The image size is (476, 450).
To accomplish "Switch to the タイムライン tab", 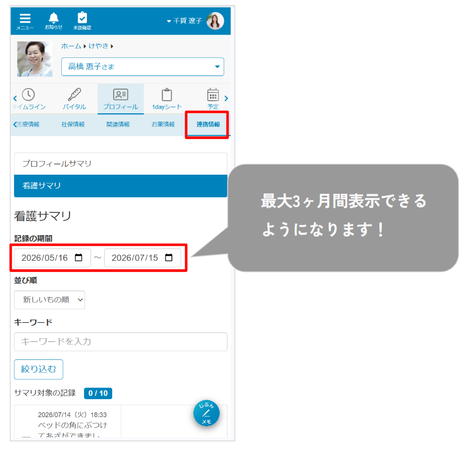I will [x=29, y=99].
